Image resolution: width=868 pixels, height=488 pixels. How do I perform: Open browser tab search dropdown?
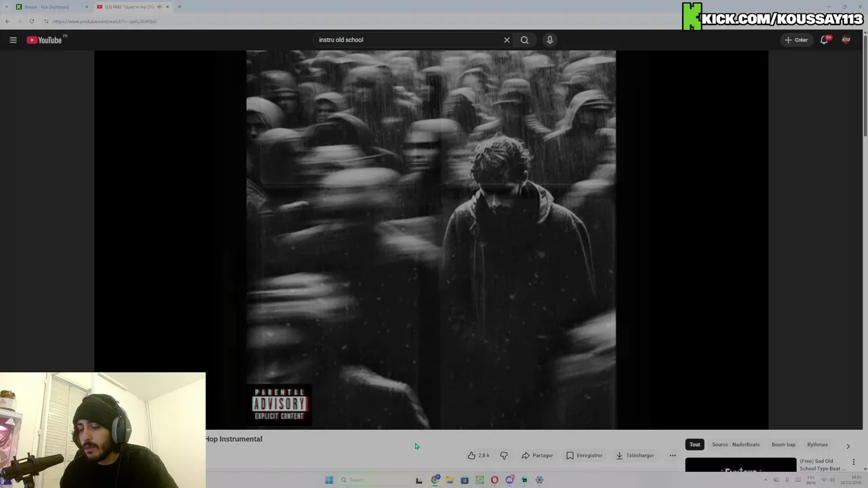[x=5, y=7]
